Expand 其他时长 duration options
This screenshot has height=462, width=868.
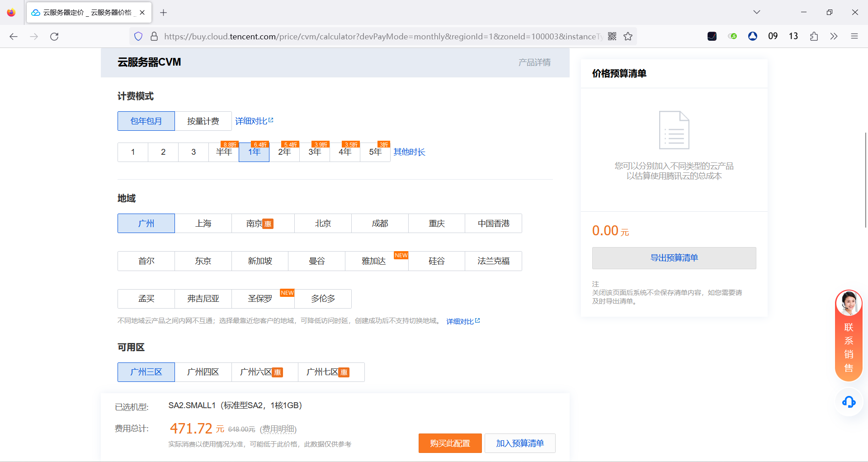409,152
